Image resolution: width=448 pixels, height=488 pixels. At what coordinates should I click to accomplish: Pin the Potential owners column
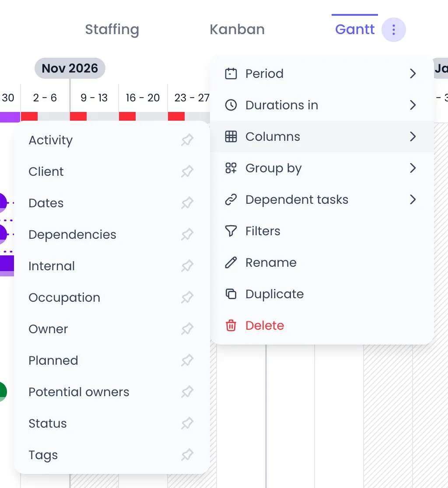[187, 392]
